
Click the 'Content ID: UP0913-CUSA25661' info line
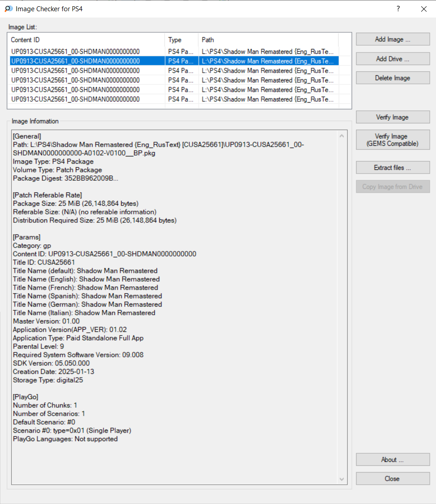[x=105, y=254]
